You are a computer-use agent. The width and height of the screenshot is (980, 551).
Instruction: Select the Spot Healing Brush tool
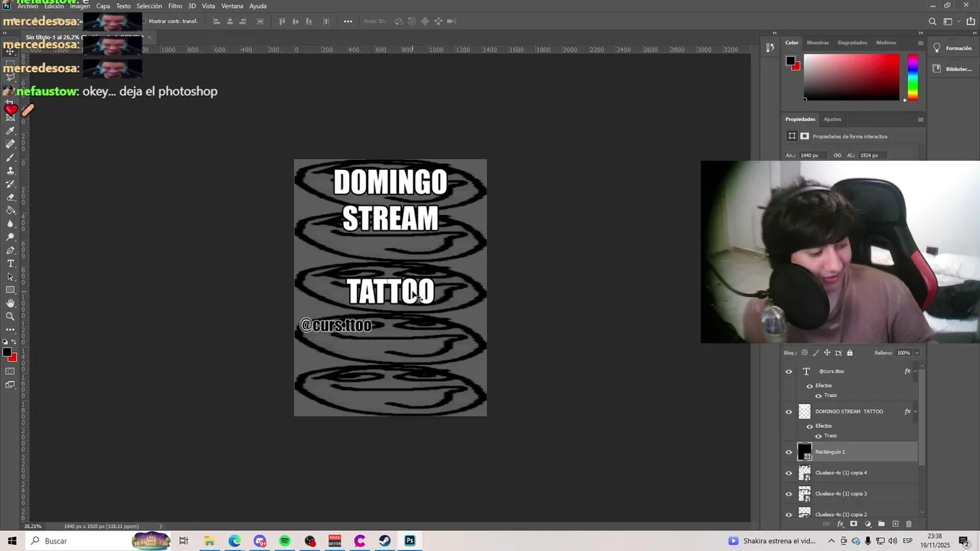[x=11, y=144]
